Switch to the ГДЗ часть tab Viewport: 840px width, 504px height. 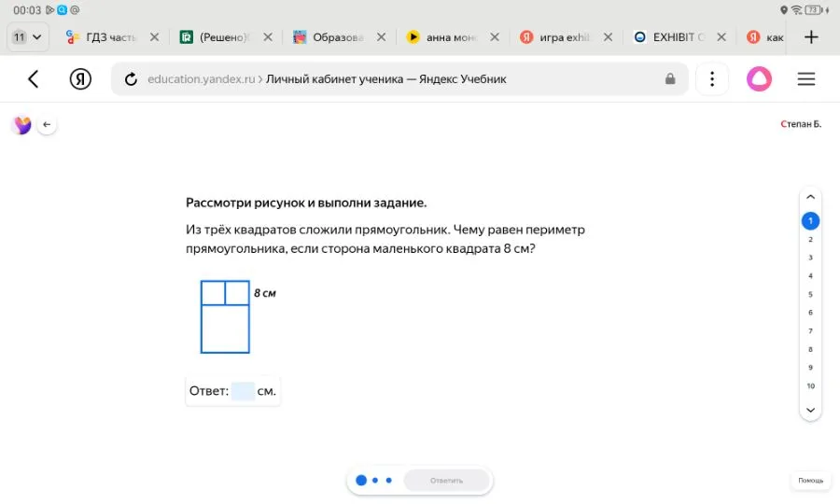[103, 37]
